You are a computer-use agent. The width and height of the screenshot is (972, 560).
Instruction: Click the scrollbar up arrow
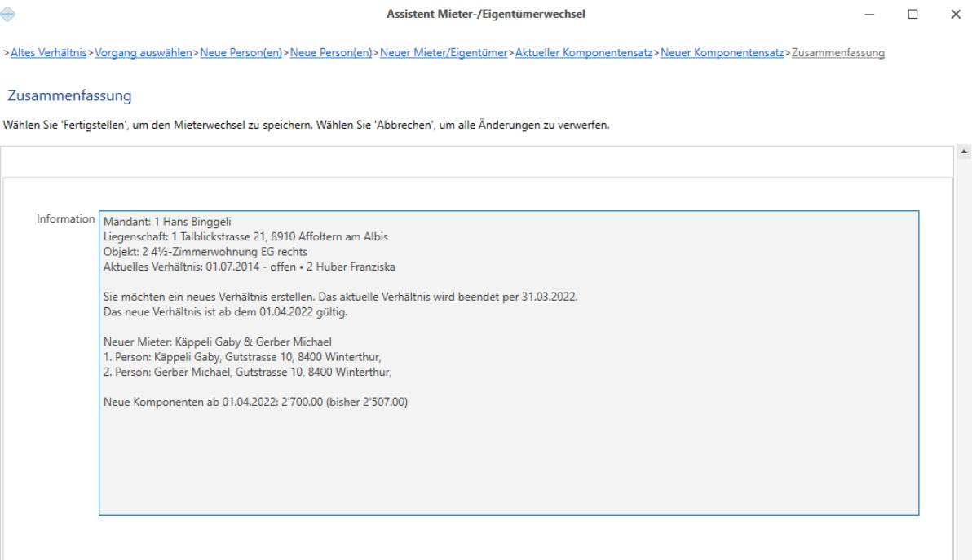coord(963,151)
